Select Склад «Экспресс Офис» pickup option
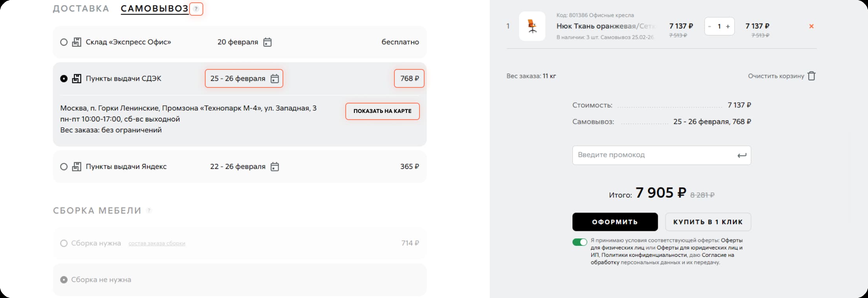This screenshot has height=298, width=868. click(64, 42)
